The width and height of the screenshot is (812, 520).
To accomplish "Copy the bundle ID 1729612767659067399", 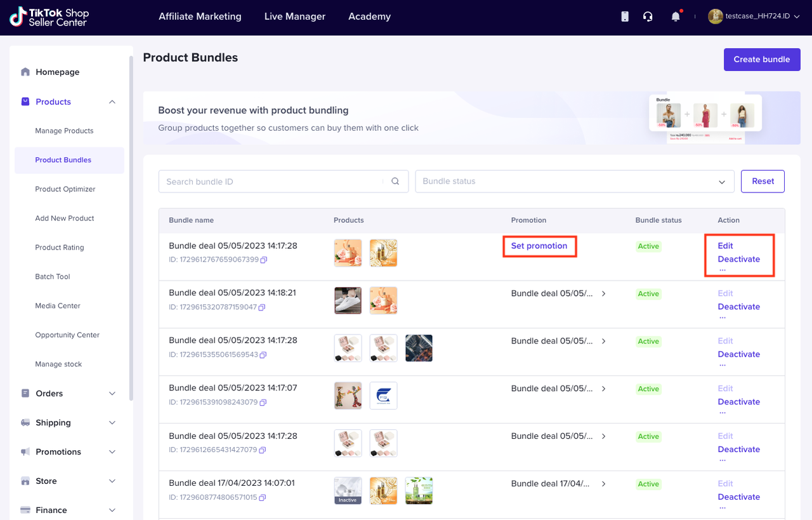I will [263, 260].
